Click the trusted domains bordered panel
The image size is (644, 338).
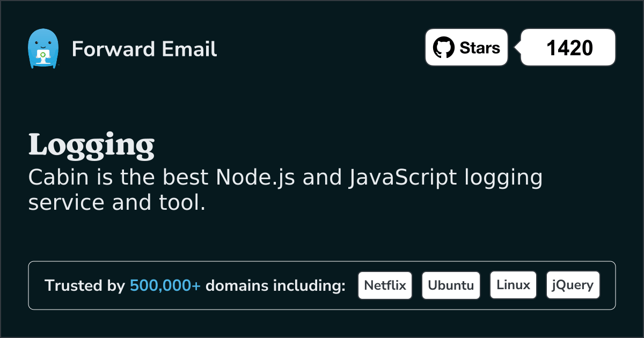pos(322,285)
